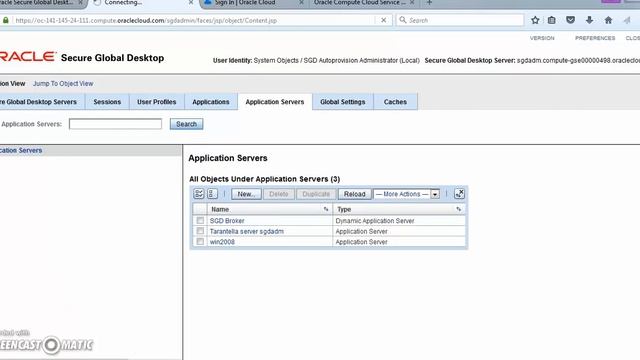Click the table preferences icon beside More Actions

point(459,194)
